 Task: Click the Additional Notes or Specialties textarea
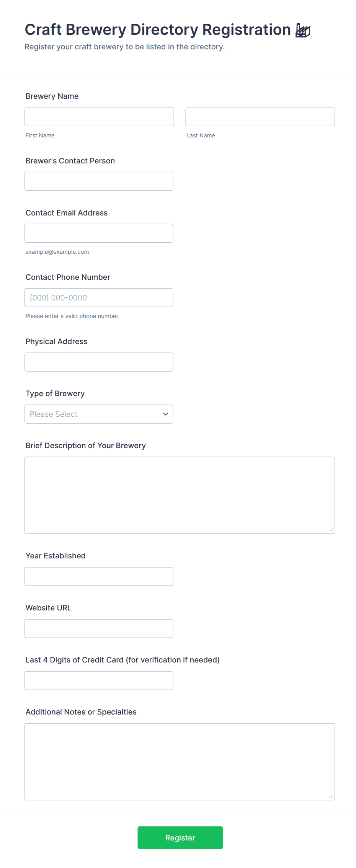(x=180, y=761)
